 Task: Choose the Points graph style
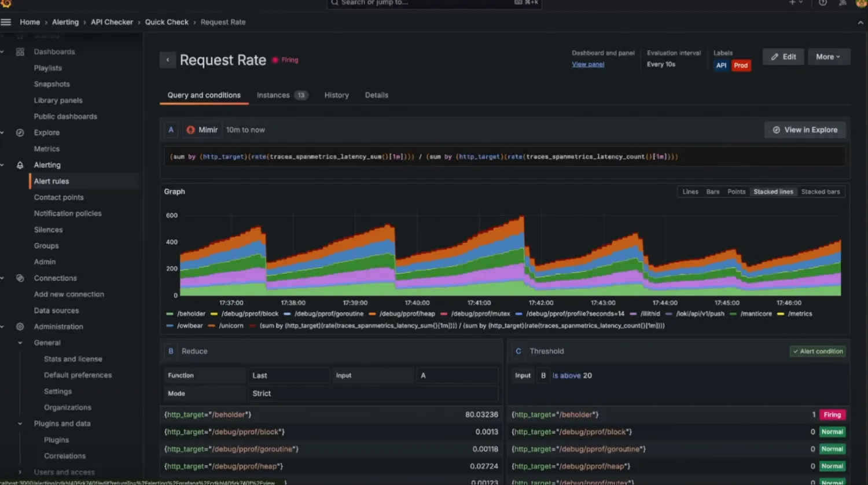pos(736,192)
